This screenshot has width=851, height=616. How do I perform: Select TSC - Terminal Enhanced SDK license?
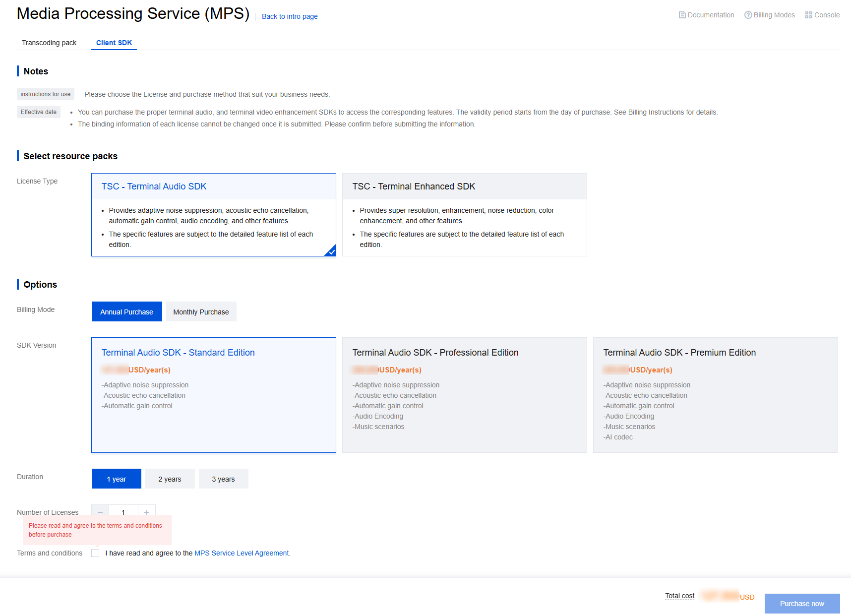pos(464,215)
